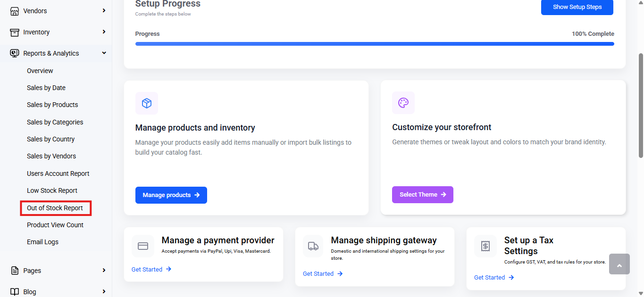Click the Blog book icon in sidebar
The height and width of the screenshot is (297, 644).
pyautogui.click(x=15, y=292)
